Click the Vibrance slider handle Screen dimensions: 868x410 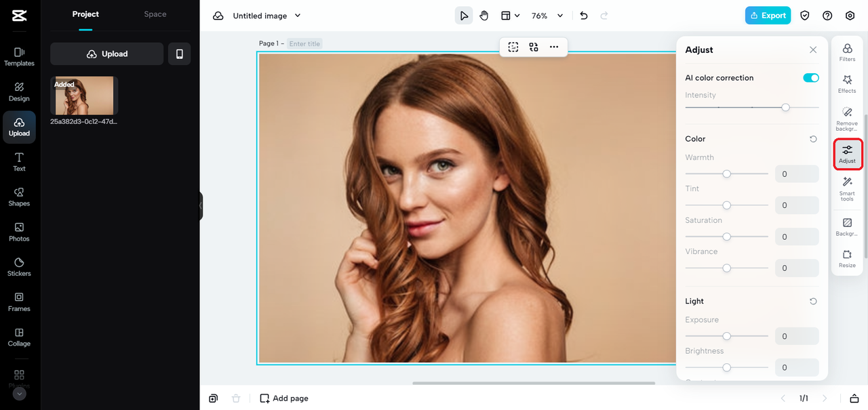pyautogui.click(x=726, y=268)
